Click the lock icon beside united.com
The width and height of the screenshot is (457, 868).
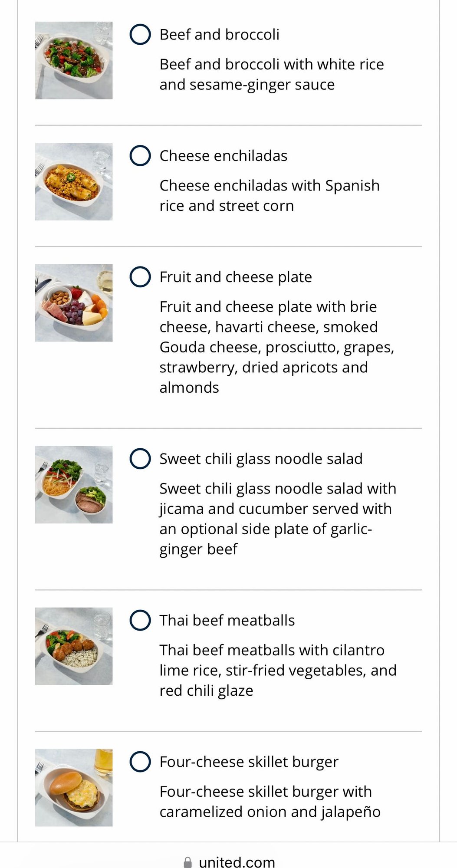[187, 862]
